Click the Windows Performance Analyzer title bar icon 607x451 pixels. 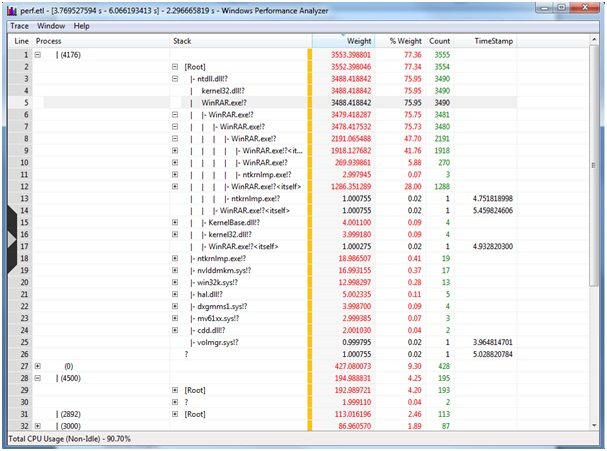(x=12, y=10)
